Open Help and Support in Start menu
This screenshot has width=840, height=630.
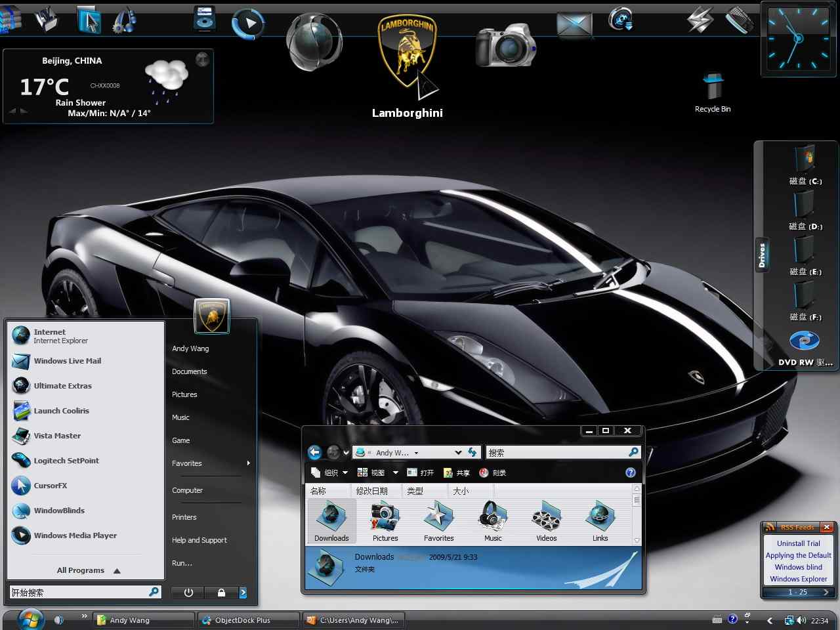[199, 540]
